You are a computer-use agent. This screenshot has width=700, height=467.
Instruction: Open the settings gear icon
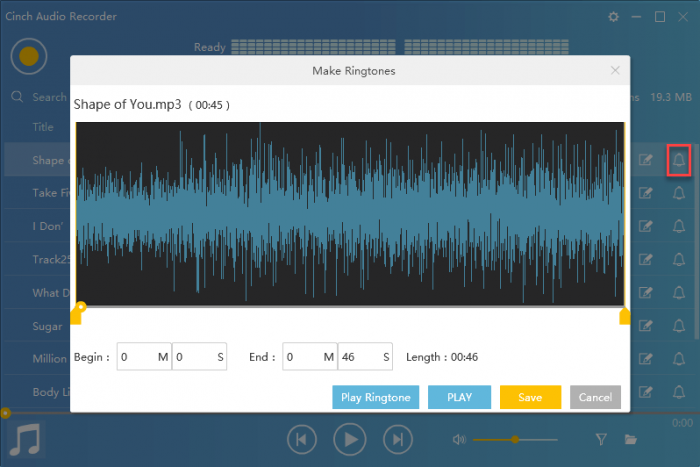click(x=613, y=17)
